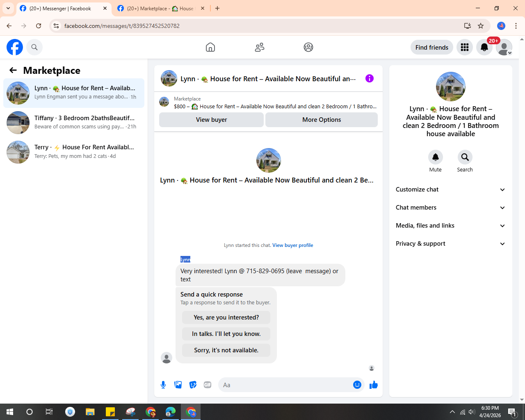The width and height of the screenshot is (525, 420).
Task: Open Sticky Notes from taskbar
Action: click(x=110, y=412)
